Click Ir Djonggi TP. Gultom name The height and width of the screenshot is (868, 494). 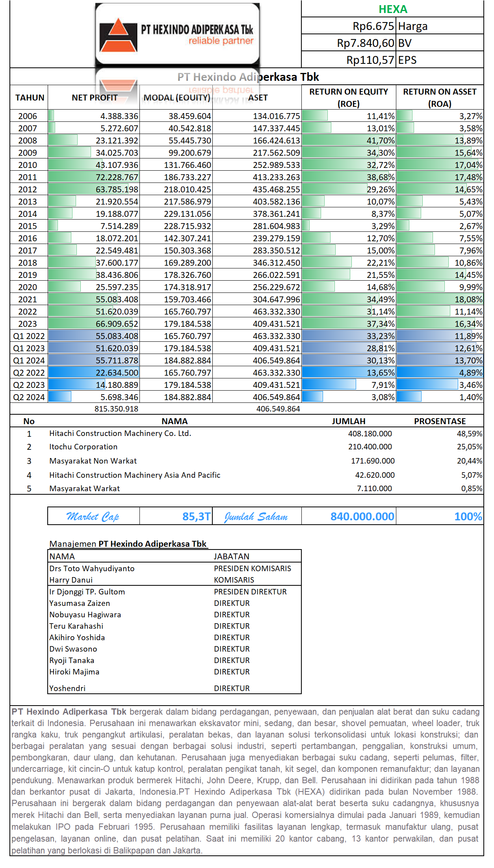[x=87, y=592]
